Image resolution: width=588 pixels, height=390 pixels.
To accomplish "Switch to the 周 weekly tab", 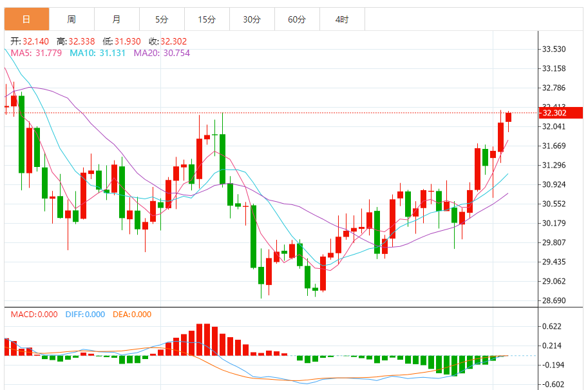I will 71,19.
